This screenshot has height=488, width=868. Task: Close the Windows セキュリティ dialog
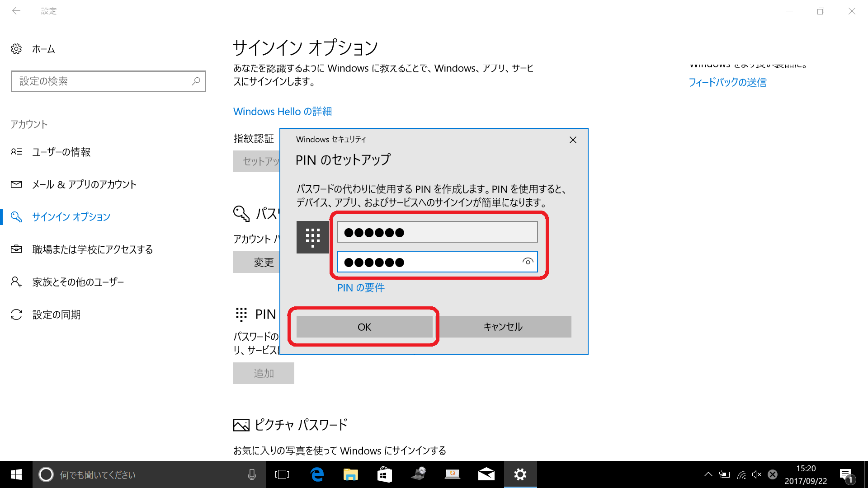tap(573, 140)
